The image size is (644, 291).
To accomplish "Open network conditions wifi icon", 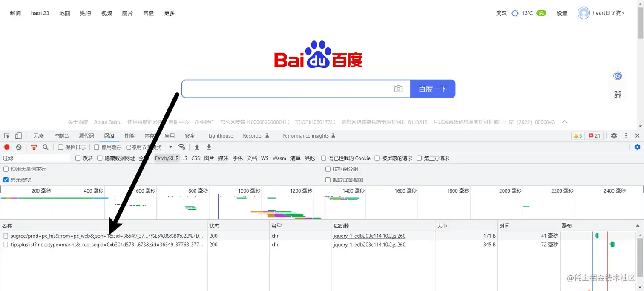I will point(182,147).
